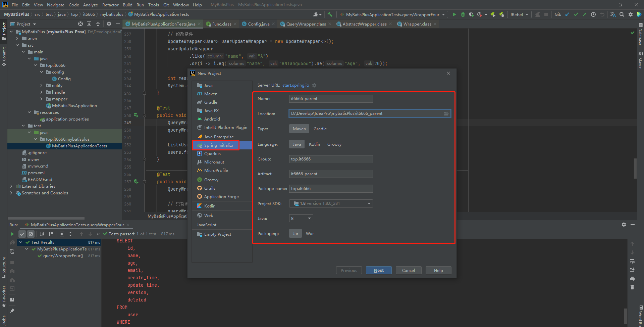644x327 pixels.
Task: Click the Help button in dialog
Action: [x=438, y=271]
